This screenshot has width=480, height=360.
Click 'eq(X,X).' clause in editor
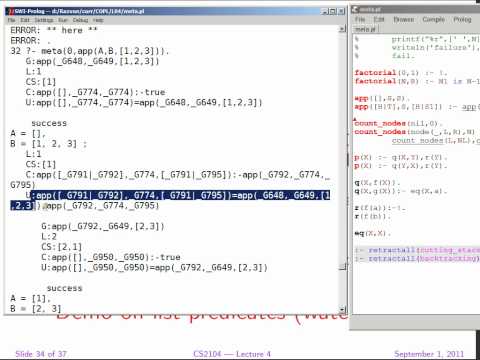(372, 234)
